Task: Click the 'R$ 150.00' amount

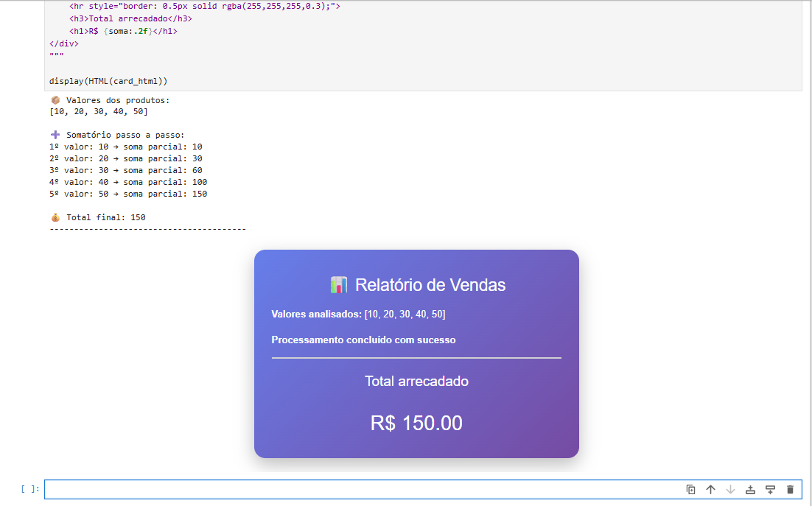Action: 416,424
